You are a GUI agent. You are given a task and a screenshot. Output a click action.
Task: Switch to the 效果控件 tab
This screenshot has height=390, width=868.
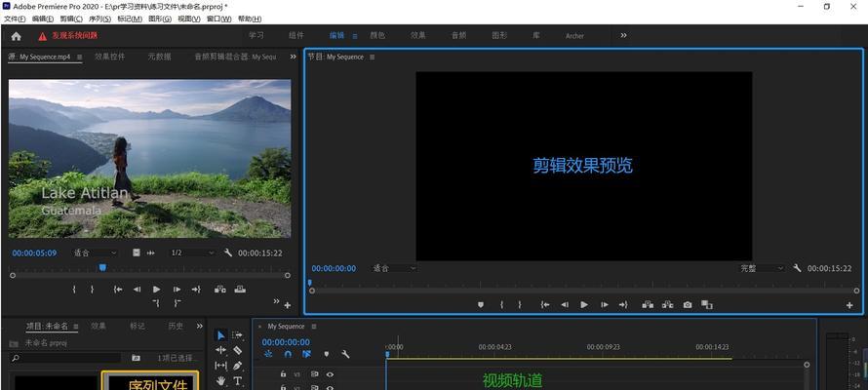click(109, 57)
